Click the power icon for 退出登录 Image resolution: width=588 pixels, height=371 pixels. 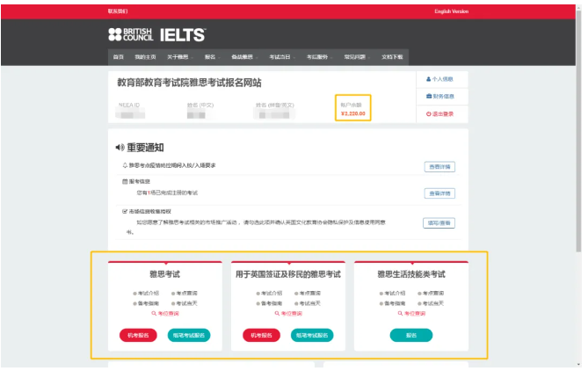428,114
